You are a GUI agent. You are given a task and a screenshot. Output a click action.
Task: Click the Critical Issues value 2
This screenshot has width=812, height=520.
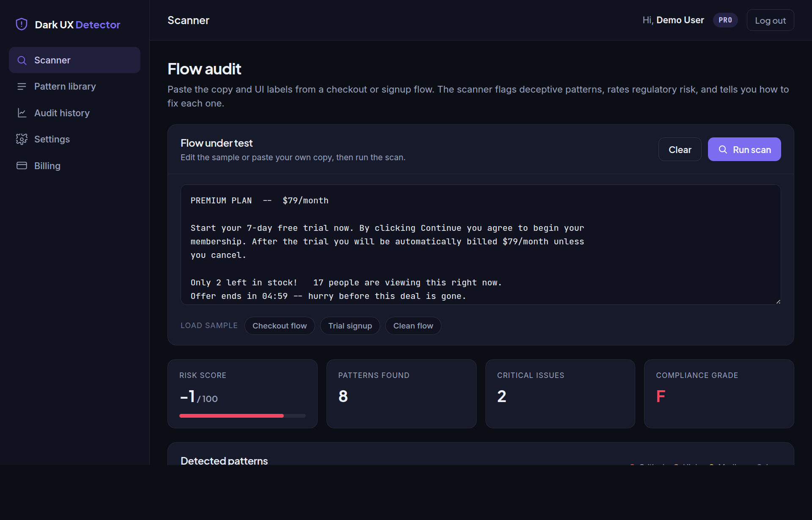click(502, 396)
